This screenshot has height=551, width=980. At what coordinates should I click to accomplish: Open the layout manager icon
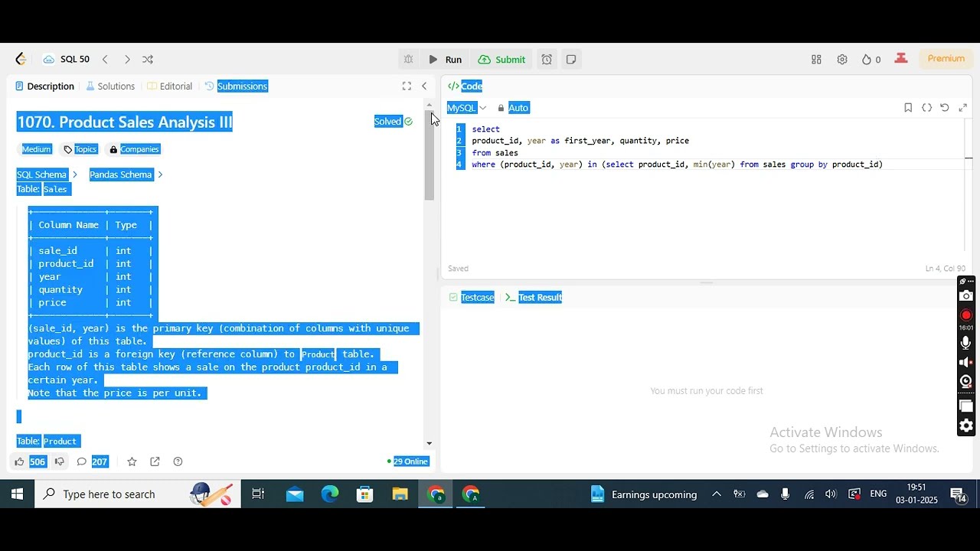(x=816, y=59)
